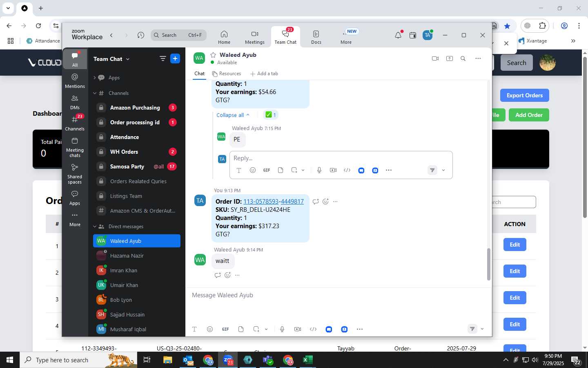Insert a GIF in the reply box
This screenshot has height=368, width=588.
(x=267, y=170)
